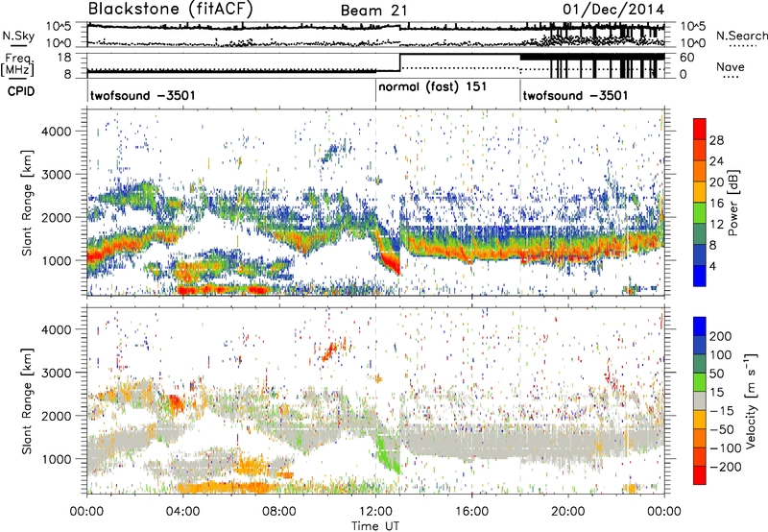Image resolution: width=768 pixels, height=532 pixels.
Task: Click the '08:00' time axis tick label
Action: point(279,512)
